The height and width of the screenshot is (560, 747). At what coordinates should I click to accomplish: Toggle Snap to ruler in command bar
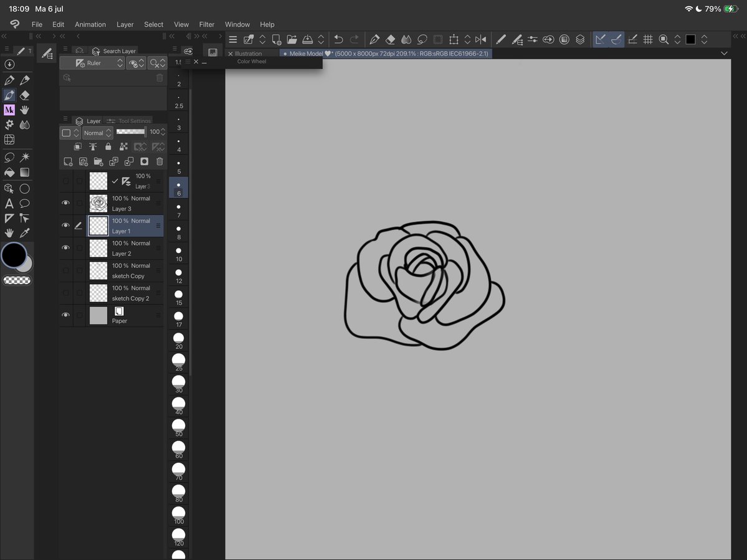point(600,39)
